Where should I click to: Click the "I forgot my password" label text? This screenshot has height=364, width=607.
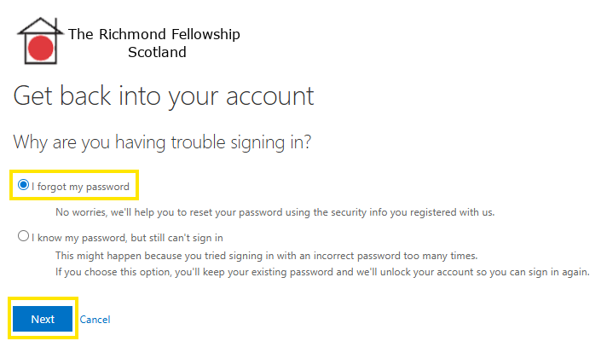coord(79,186)
